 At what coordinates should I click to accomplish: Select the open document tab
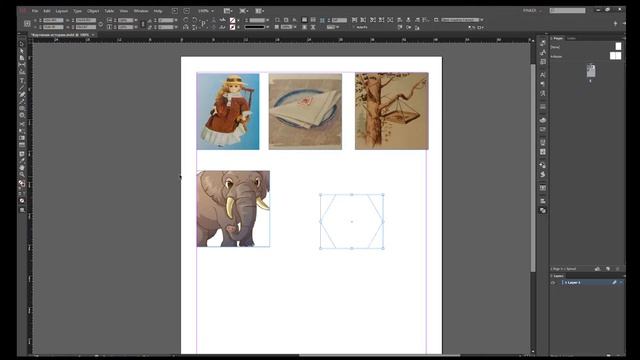(x=61, y=35)
